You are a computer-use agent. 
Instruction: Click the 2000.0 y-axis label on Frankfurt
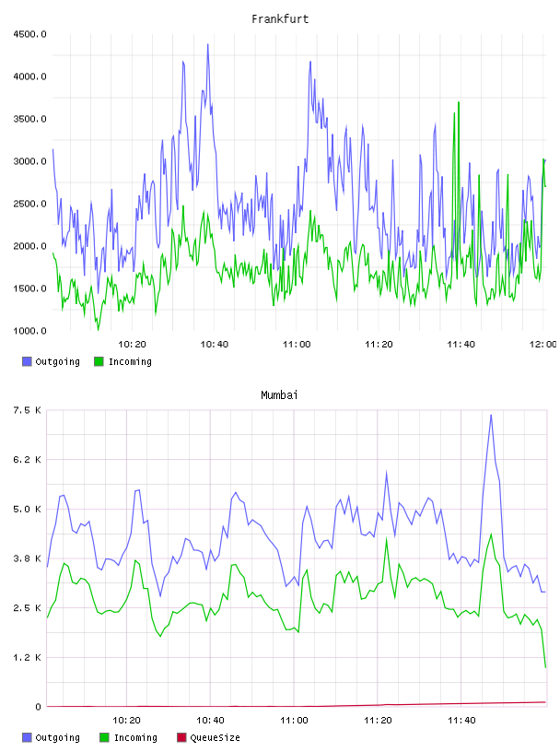[x=29, y=246]
